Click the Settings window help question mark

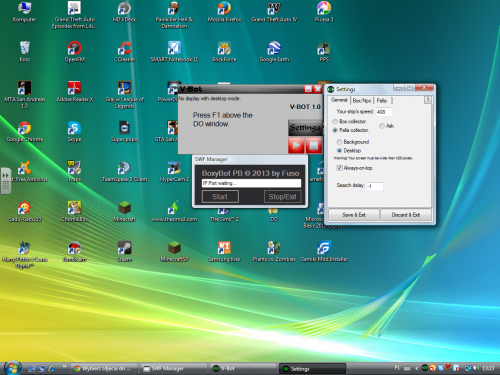[428, 100]
